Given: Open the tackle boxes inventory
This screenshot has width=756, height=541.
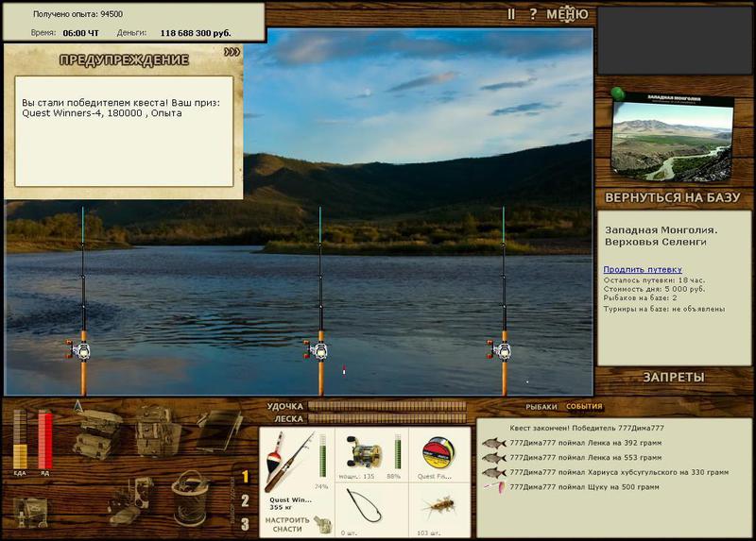Looking at the screenshot, I should click(x=97, y=433).
